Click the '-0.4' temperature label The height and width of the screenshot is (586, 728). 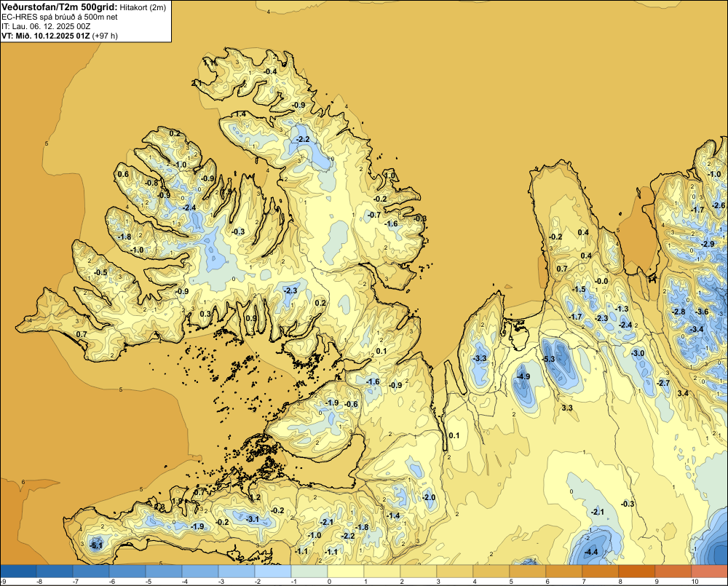[x=270, y=71]
